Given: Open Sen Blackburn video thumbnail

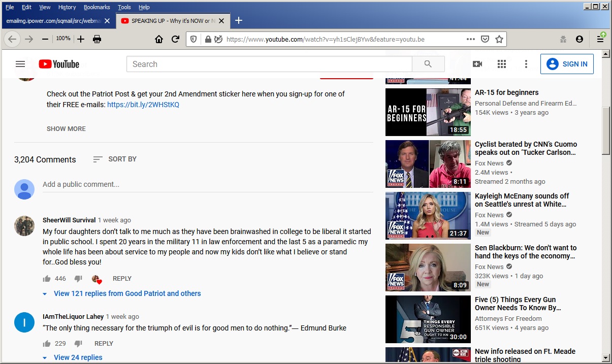Looking at the screenshot, I should coord(428,268).
